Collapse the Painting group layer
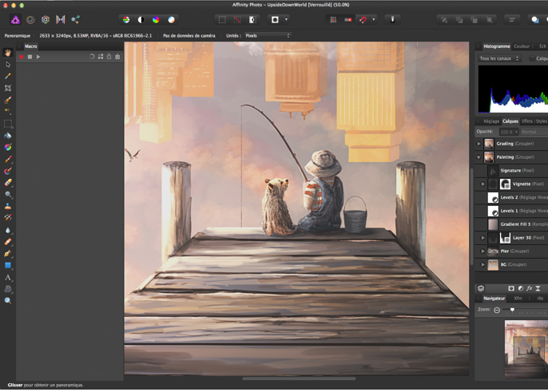548x392 pixels. [x=479, y=157]
